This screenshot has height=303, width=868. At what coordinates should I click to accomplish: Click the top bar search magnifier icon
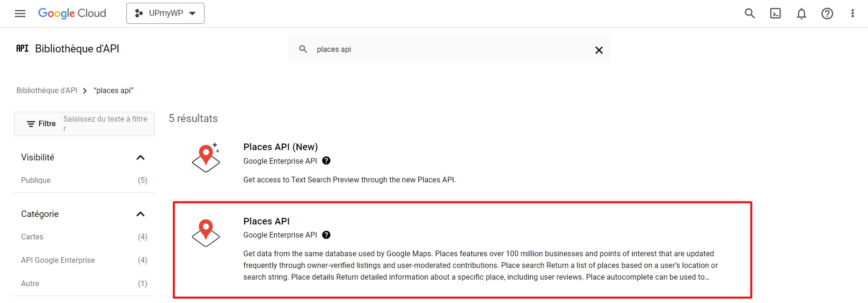[750, 14]
